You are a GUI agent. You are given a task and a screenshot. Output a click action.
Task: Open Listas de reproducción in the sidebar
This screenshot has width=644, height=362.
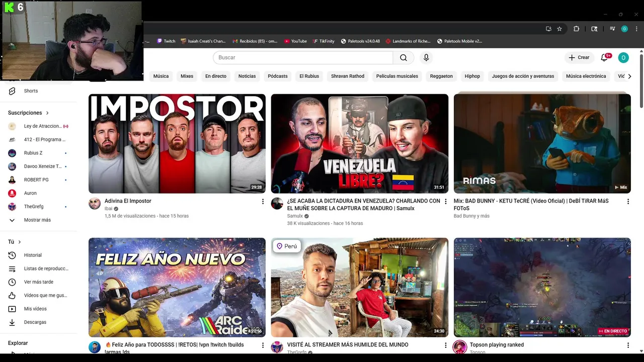pos(39,268)
